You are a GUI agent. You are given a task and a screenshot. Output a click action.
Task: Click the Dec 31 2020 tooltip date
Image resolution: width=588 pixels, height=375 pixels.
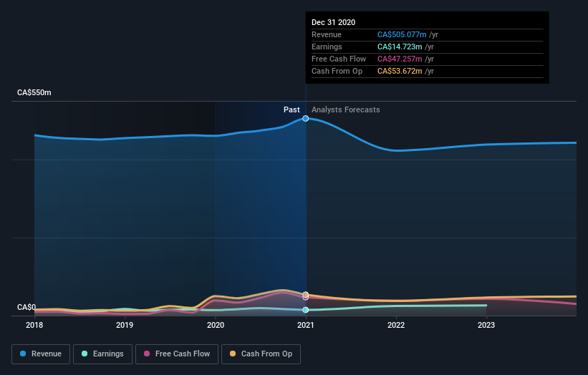(x=333, y=22)
